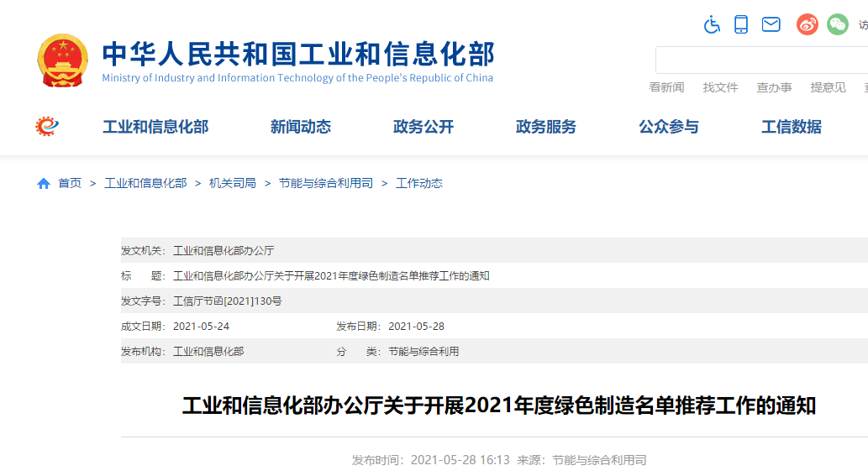
Task: Click the national emblem logo
Action: (x=63, y=60)
